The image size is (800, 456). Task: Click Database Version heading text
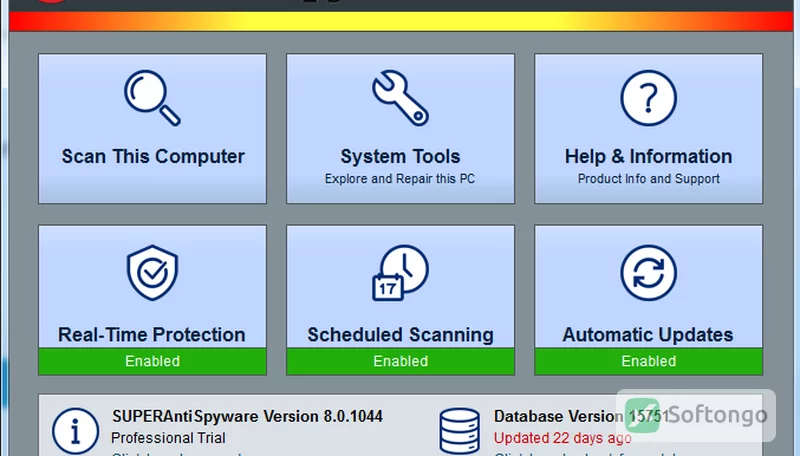(x=581, y=416)
